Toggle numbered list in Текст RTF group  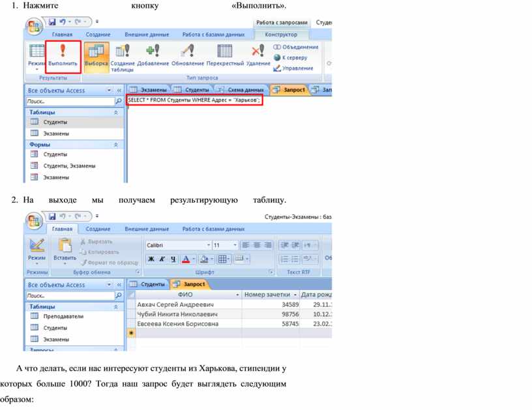pyautogui.click(x=284, y=259)
